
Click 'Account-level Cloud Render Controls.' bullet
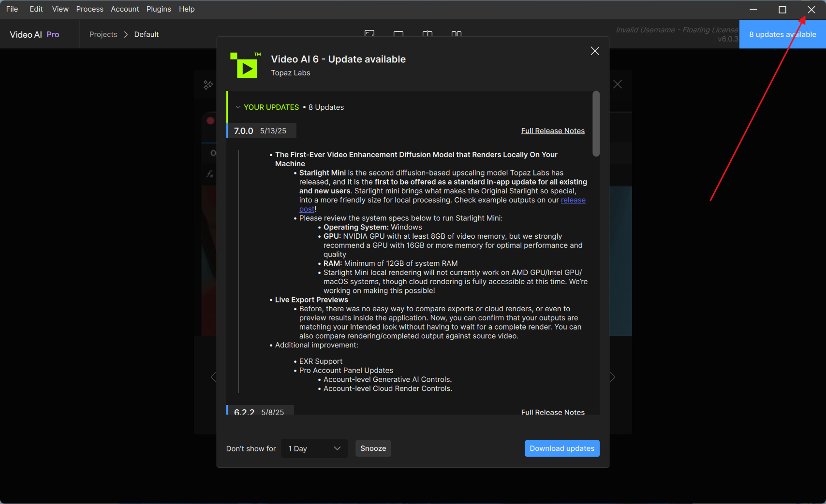(x=388, y=389)
